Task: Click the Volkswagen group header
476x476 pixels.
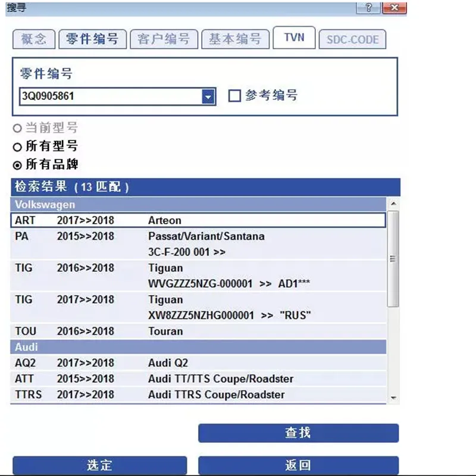Action: click(x=198, y=205)
